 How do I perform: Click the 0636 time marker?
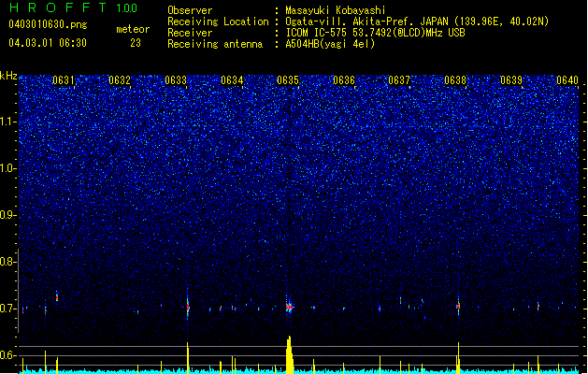344,79
